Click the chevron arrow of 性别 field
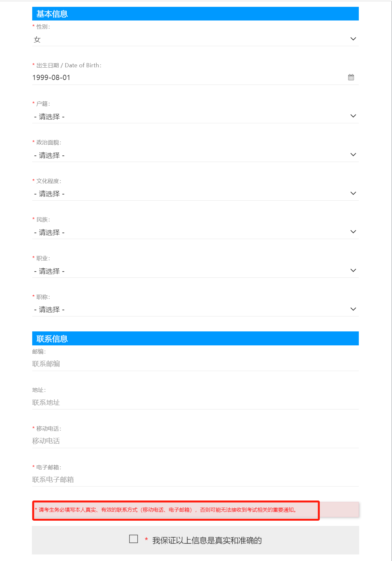The image size is (392, 561). pos(353,39)
